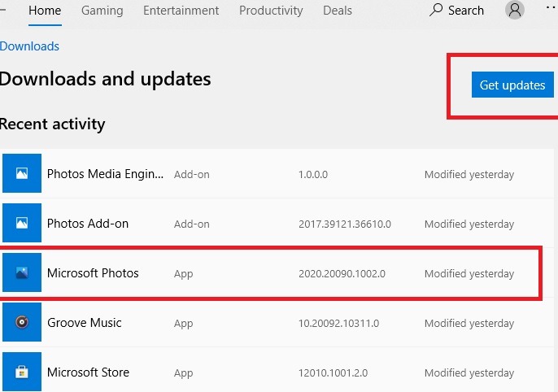Switch to the Gaming tab

[x=102, y=11]
